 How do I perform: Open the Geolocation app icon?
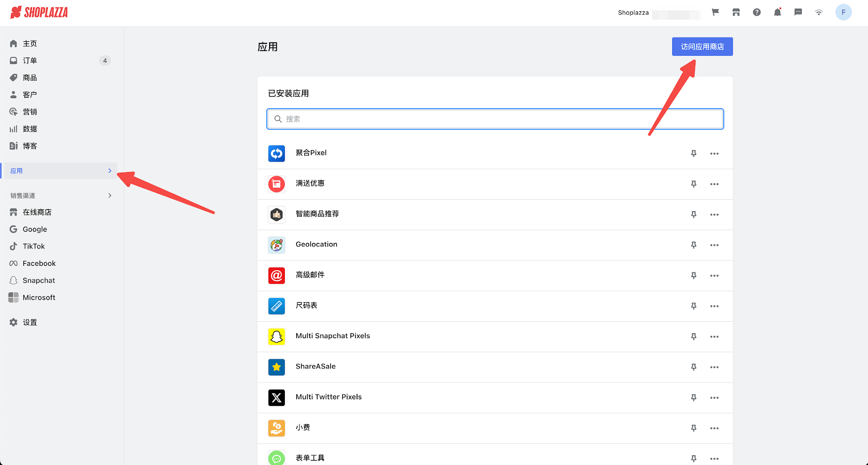tap(277, 245)
